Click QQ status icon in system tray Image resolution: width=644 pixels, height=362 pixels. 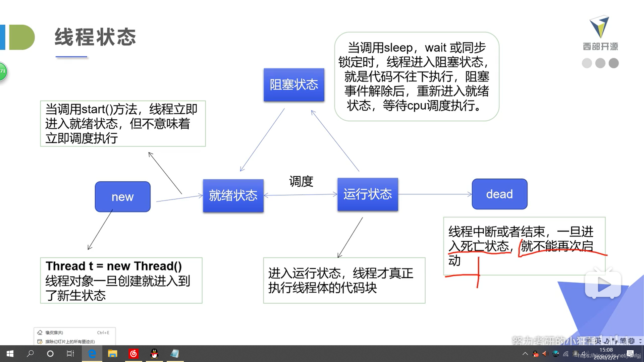coord(536,354)
